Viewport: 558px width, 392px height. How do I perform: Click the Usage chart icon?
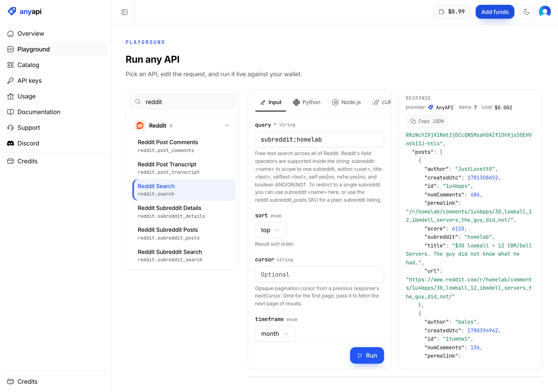click(10, 96)
